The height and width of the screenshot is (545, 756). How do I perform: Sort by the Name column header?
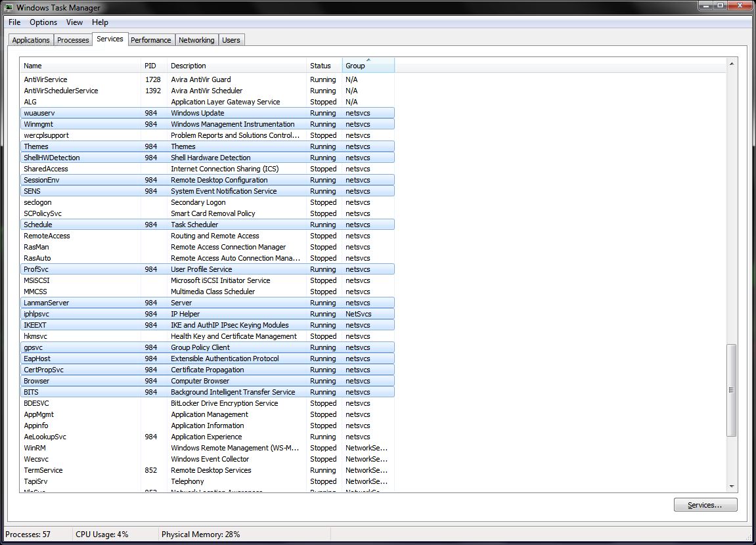point(80,66)
